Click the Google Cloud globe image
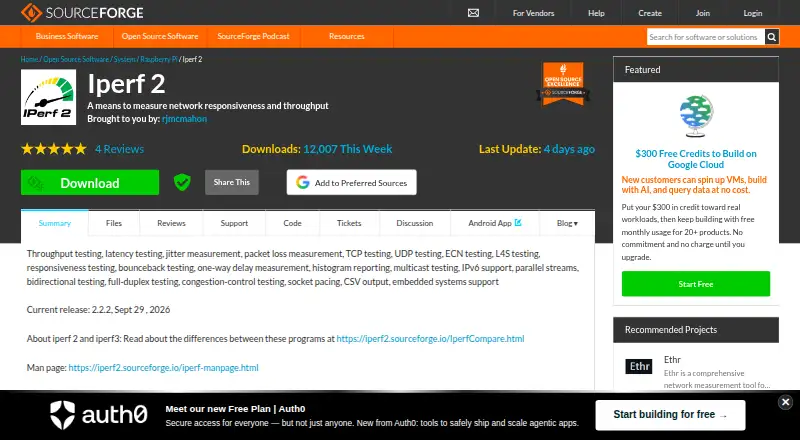 696,116
